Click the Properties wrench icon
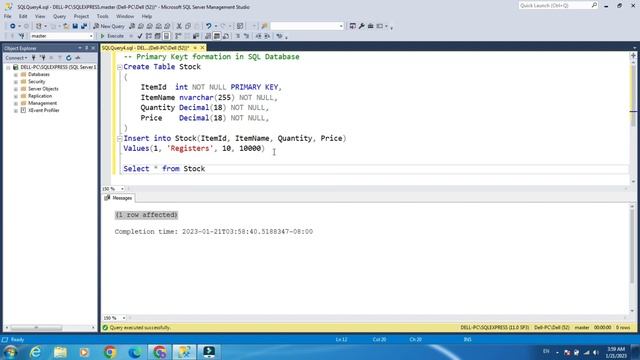The image size is (640, 360). 362,26
